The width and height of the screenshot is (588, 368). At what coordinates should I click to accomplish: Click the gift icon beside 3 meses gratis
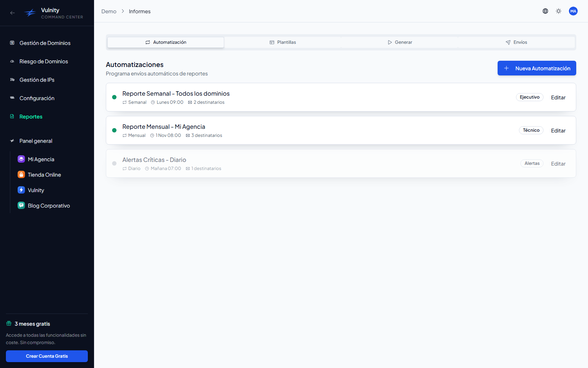9,323
